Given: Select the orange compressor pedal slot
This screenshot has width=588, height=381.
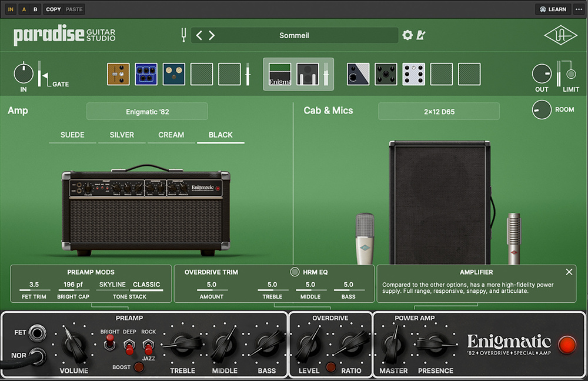Looking at the screenshot, I should click(118, 74).
